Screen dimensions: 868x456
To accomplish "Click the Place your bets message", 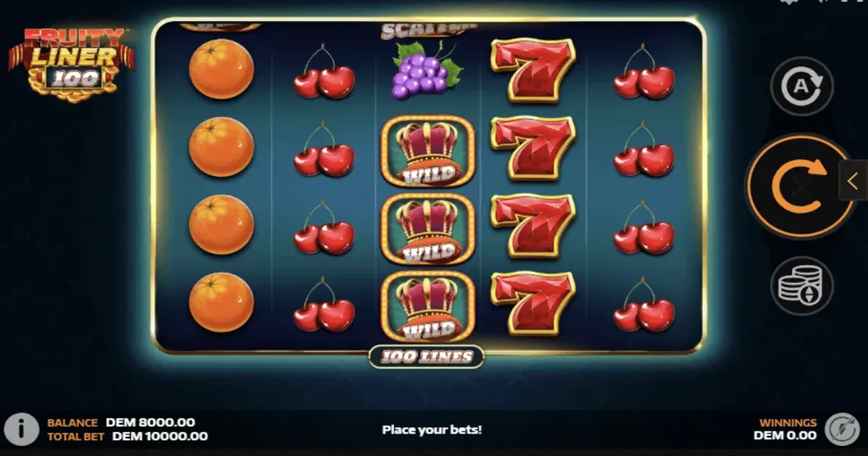I will 432,429.
